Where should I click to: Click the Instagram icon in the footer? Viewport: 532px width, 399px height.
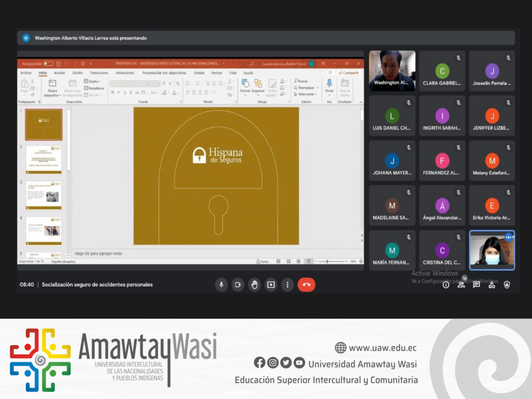(272, 363)
